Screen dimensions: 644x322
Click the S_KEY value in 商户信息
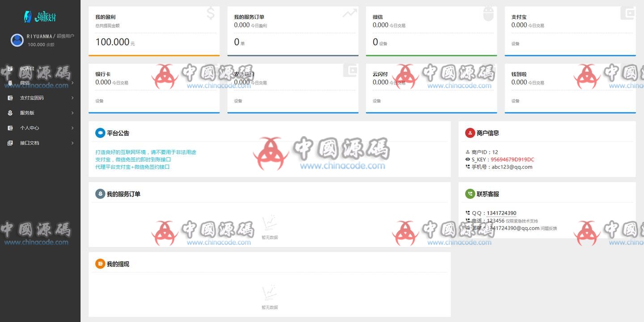(x=514, y=159)
